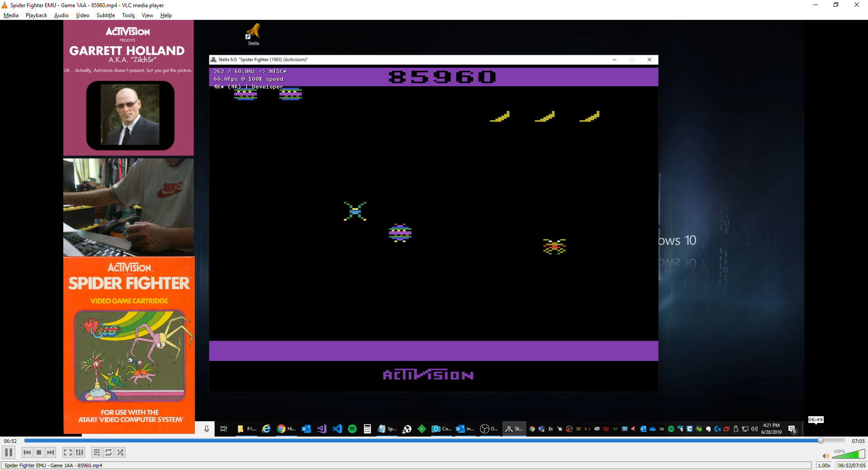Open the Tools menu

pos(128,15)
